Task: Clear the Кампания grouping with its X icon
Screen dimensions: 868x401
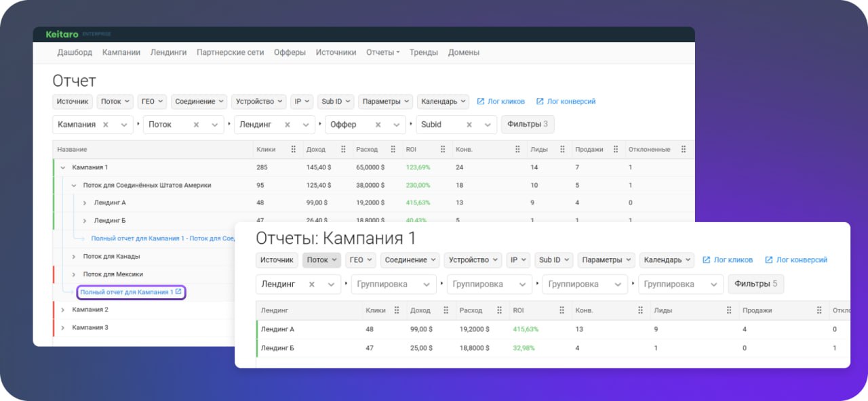Action: point(105,125)
